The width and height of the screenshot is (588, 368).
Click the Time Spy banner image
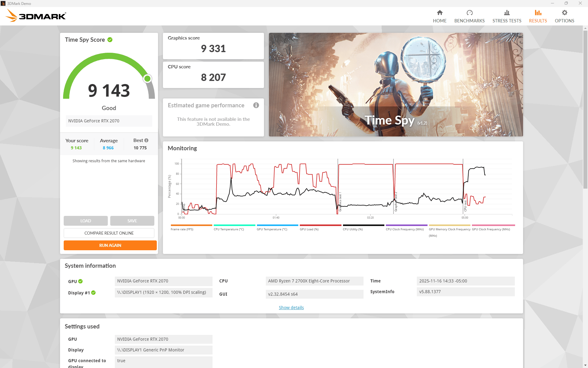click(396, 85)
